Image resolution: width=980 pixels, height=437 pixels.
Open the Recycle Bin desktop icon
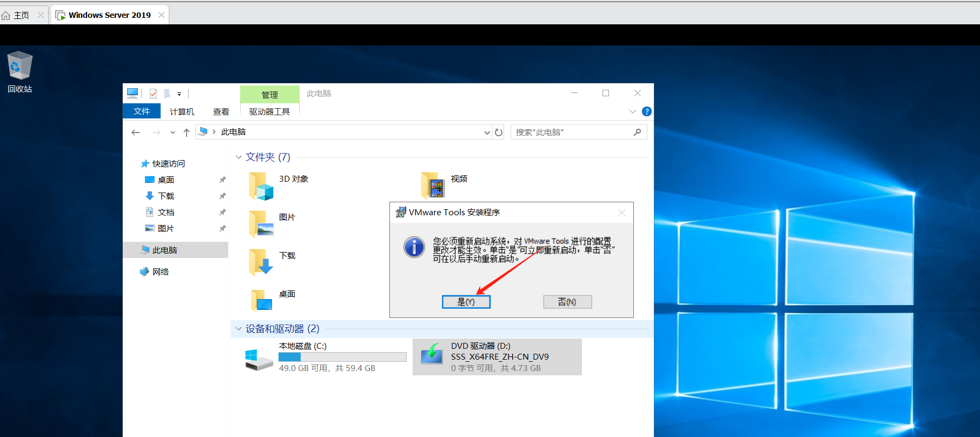(19, 71)
